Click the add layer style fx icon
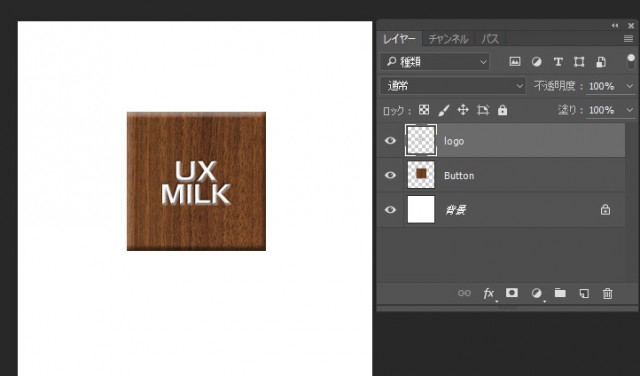Image resolution: width=640 pixels, height=376 pixels. pos(489,293)
